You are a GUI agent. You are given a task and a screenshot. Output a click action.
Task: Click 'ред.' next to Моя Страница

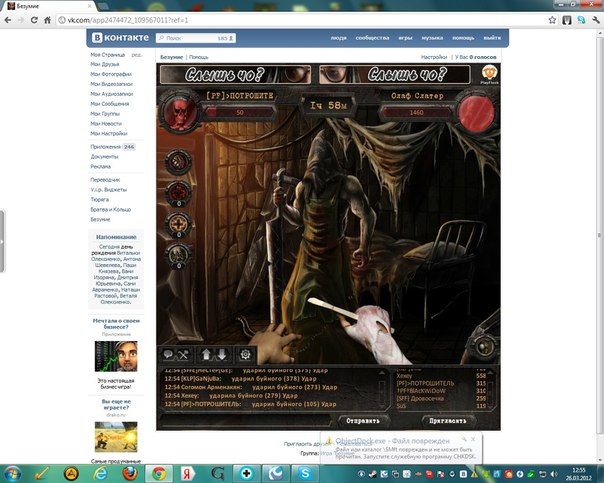[x=137, y=55]
